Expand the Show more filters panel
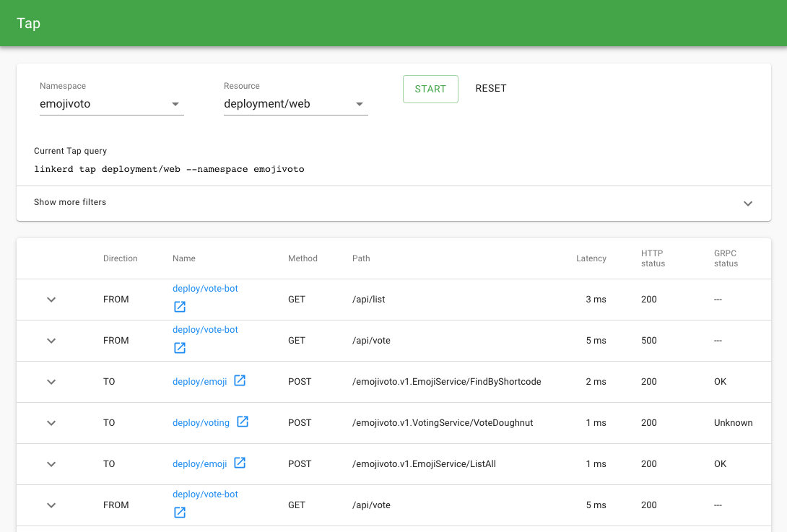Viewport: 787px width, 532px height. coord(748,203)
